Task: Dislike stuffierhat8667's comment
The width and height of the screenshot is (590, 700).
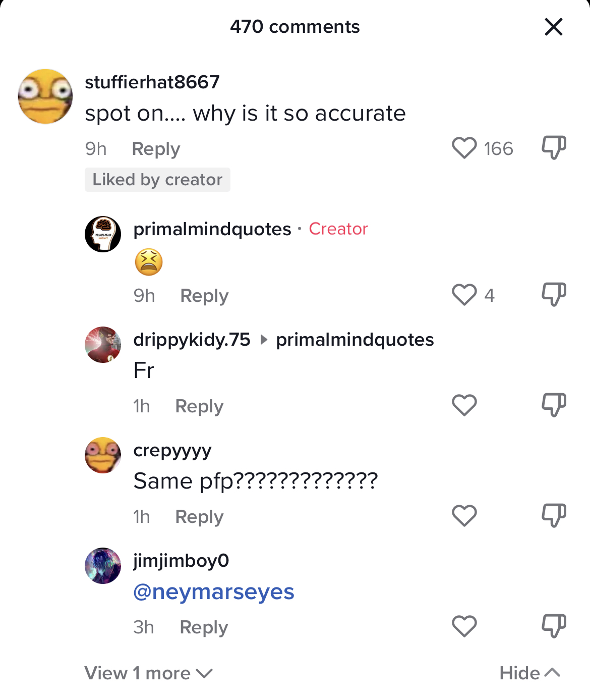Action: point(554,148)
